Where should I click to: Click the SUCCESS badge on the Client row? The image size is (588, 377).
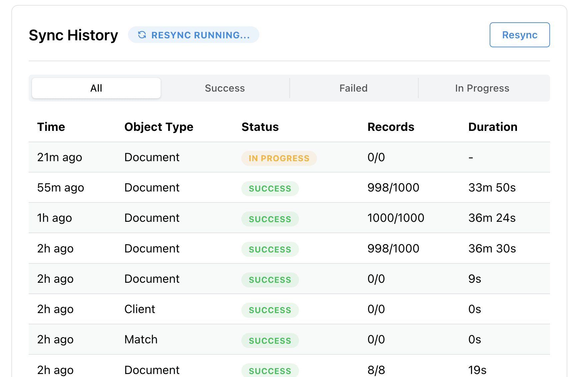(270, 310)
